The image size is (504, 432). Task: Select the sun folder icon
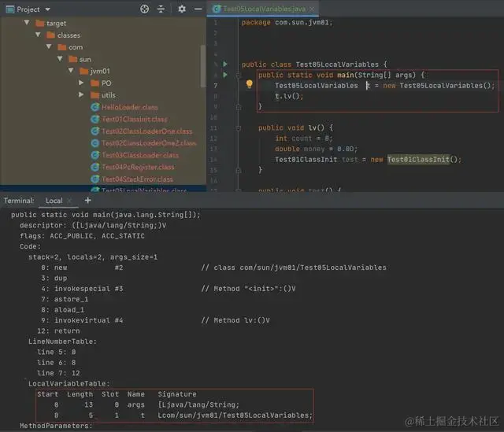point(73,59)
